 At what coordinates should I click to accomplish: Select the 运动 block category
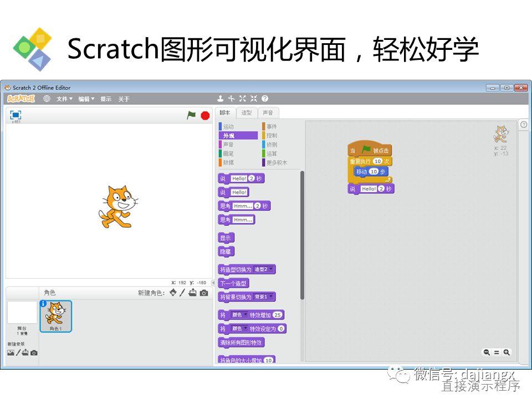pos(238,126)
